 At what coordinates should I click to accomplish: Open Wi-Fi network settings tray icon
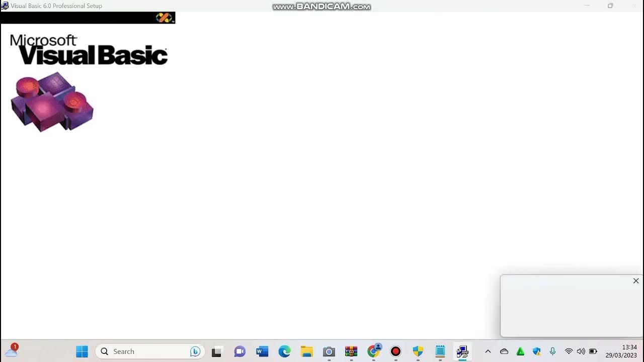pos(569,351)
